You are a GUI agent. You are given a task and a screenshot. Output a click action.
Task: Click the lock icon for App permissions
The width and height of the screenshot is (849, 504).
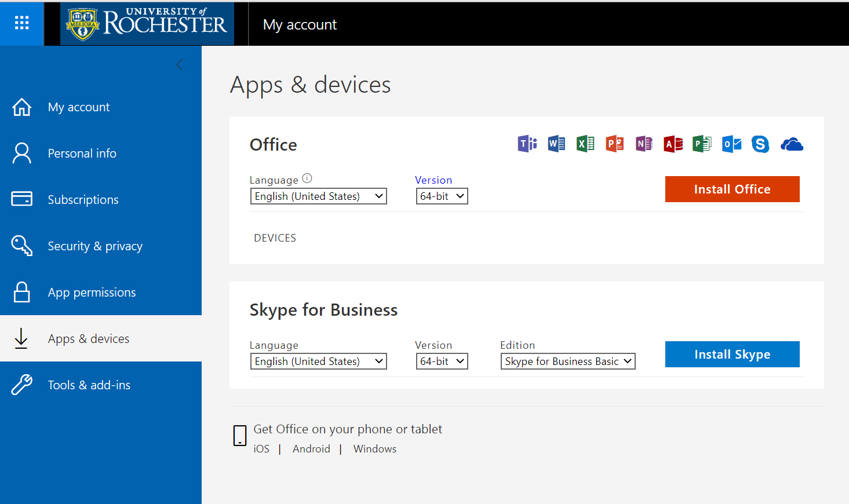pos(22,292)
